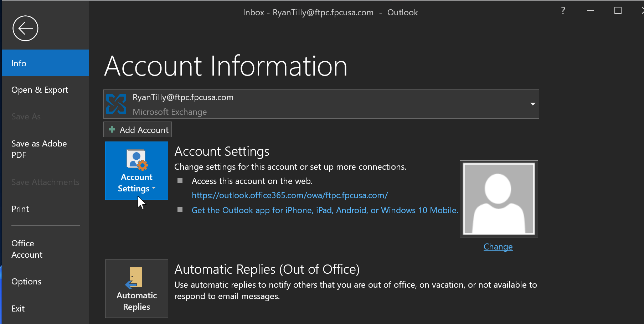Screen dimensions: 644x324
Task: Open the Account Settings dropdown button
Action: tap(136, 171)
